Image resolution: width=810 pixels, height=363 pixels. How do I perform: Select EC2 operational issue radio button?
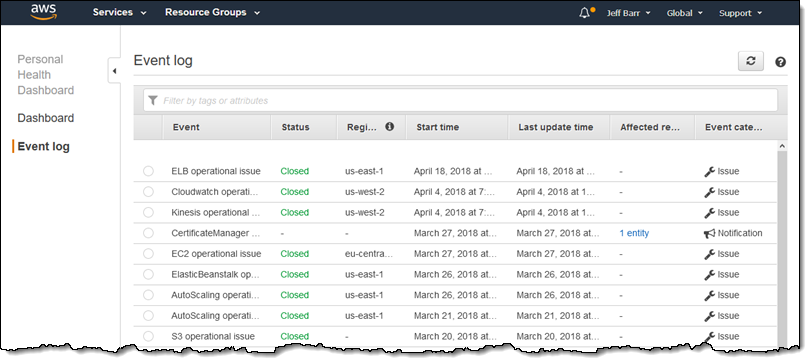click(148, 254)
